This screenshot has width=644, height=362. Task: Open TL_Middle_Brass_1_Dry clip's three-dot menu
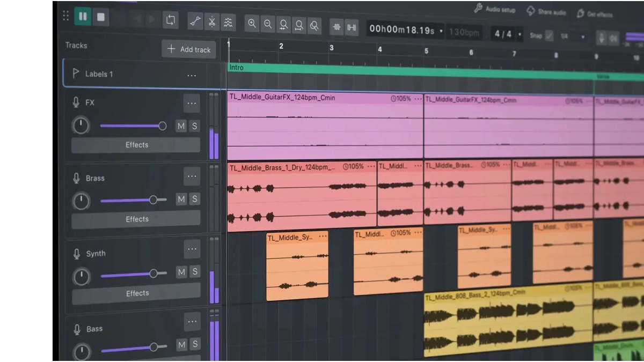pos(371,167)
